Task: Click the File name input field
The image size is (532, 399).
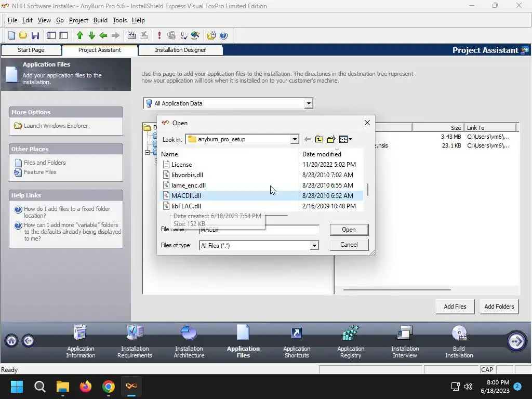Action: click(x=259, y=229)
